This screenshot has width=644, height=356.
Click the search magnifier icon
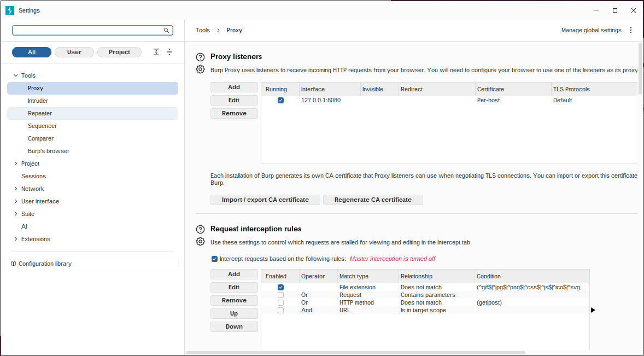click(x=166, y=31)
